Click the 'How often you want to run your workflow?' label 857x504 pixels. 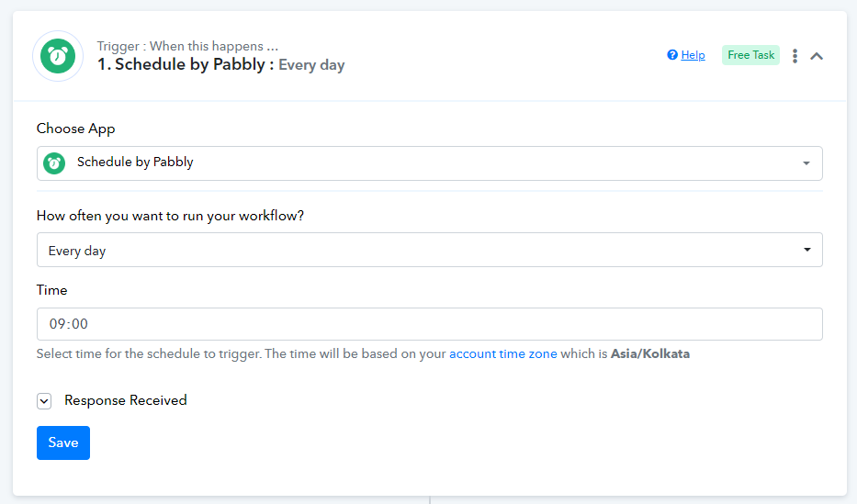tap(170, 217)
